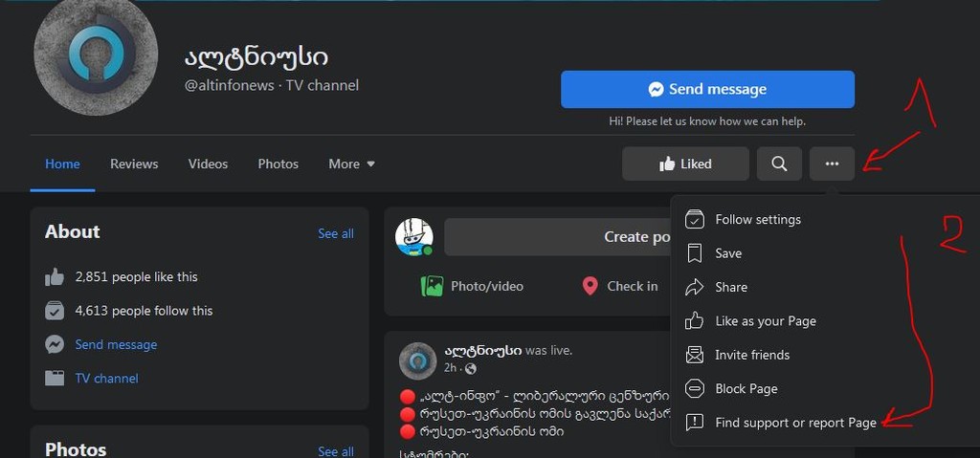Click the globe privacy icon on post
Image resolution: width=980 pixels, height=458 pixels.
471,369
